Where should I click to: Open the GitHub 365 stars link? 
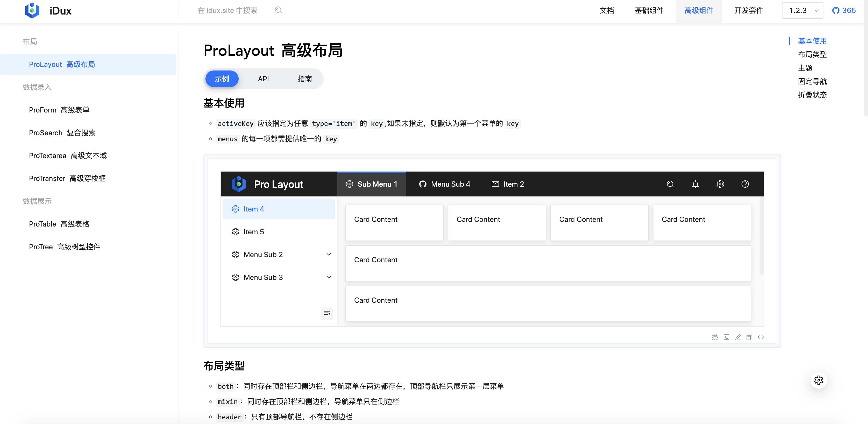[844, 10]
